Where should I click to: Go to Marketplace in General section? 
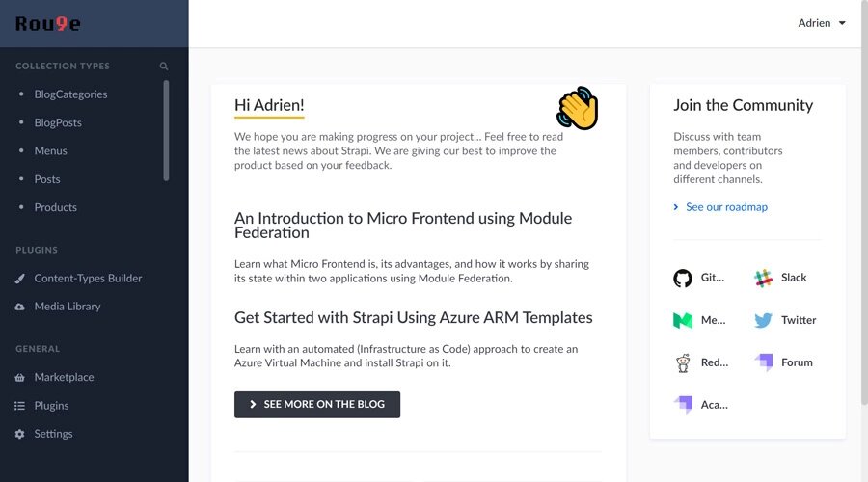pyautogui.click(x=64, y=378)
